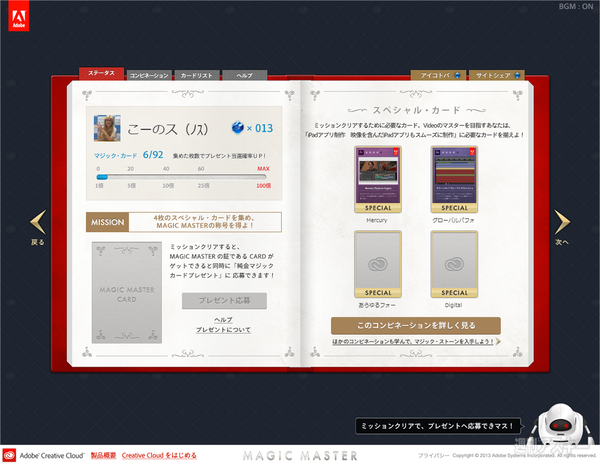Click the 6/92 magic card count
This screenshot has height=465, width=600.
(153, 155)
